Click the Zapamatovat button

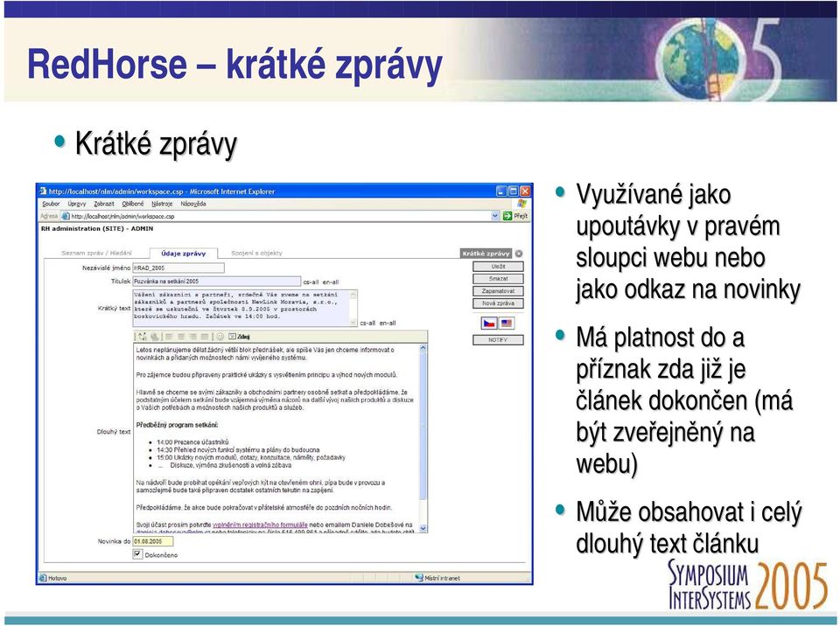[498, 291]
